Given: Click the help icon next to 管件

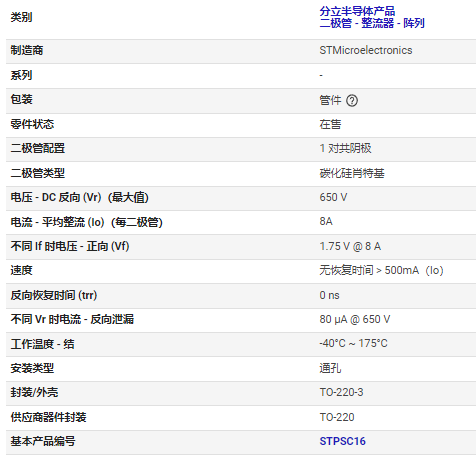Looking at the screenshot, I should [352, 100].
